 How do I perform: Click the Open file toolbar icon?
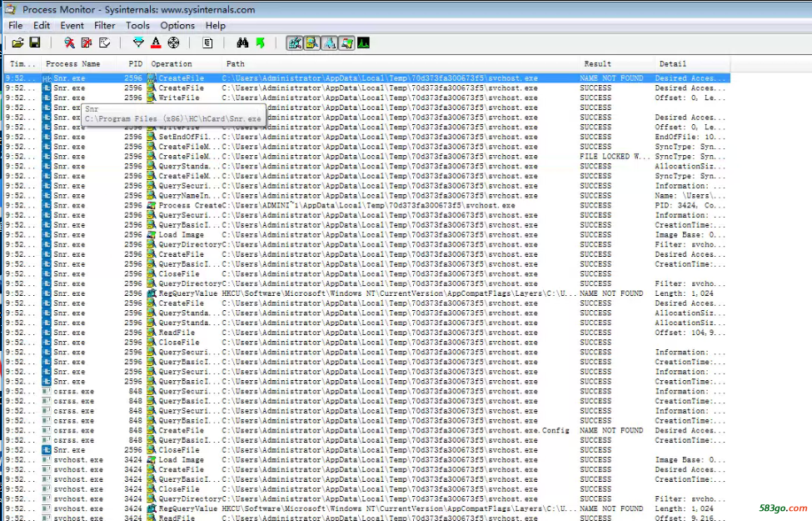(x=17, y=43)
